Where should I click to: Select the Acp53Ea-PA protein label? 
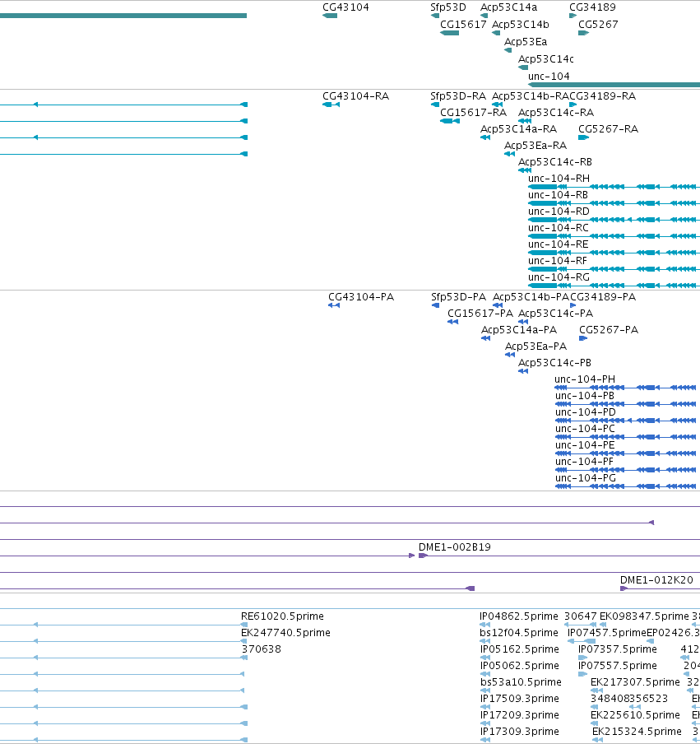click(536, 346)
